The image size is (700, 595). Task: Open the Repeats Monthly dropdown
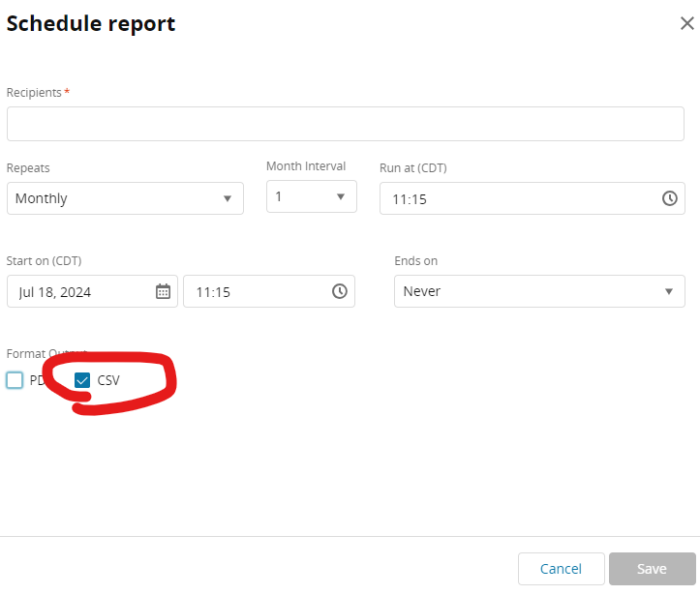[x=125, y=198]
